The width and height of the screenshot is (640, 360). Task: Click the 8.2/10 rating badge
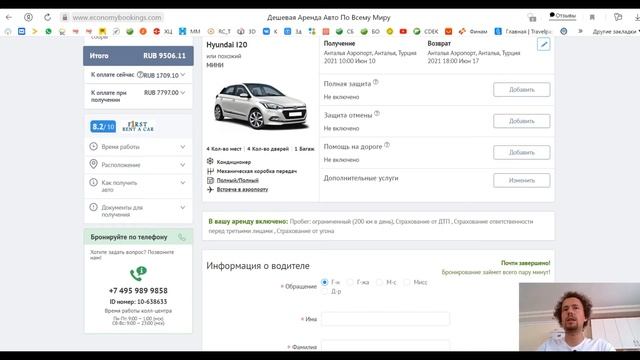point(103,127)
